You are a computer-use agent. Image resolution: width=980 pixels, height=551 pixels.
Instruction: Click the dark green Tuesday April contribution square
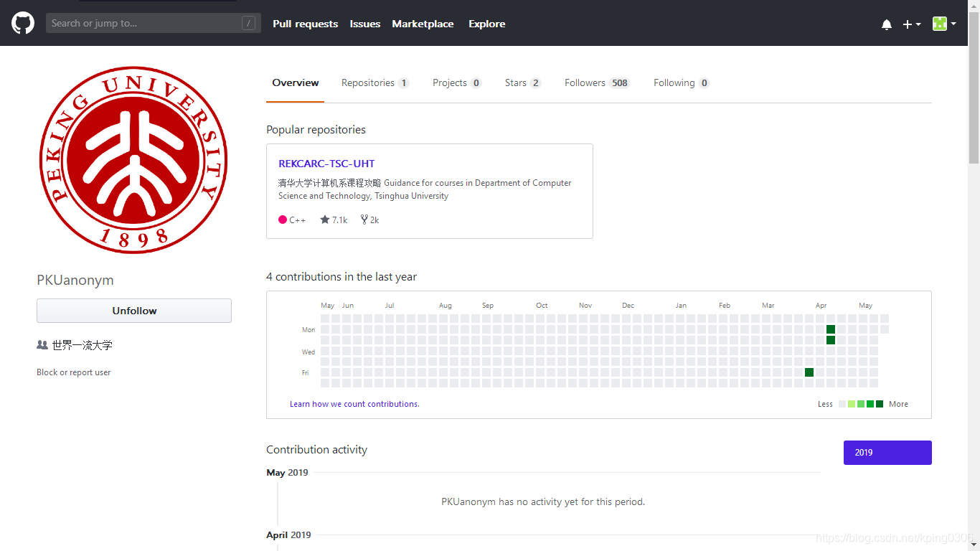pyautogui.click(x=831, y=340)
